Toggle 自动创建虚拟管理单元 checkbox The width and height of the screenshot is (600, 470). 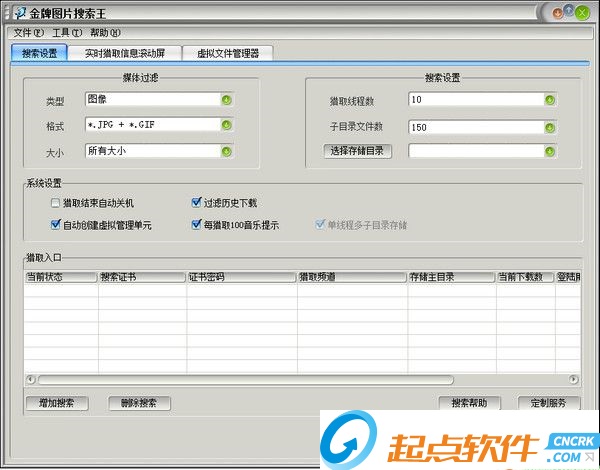[x=55, y=224]
